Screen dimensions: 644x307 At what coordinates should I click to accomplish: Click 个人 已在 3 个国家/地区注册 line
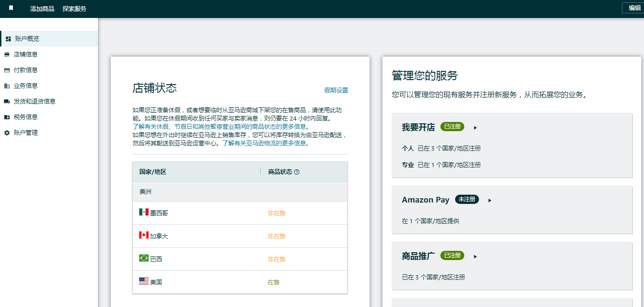click(441, 148)
